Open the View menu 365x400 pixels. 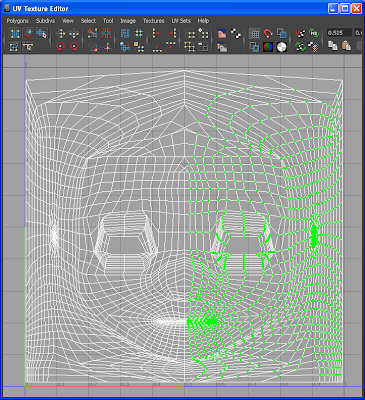point(68,21)
